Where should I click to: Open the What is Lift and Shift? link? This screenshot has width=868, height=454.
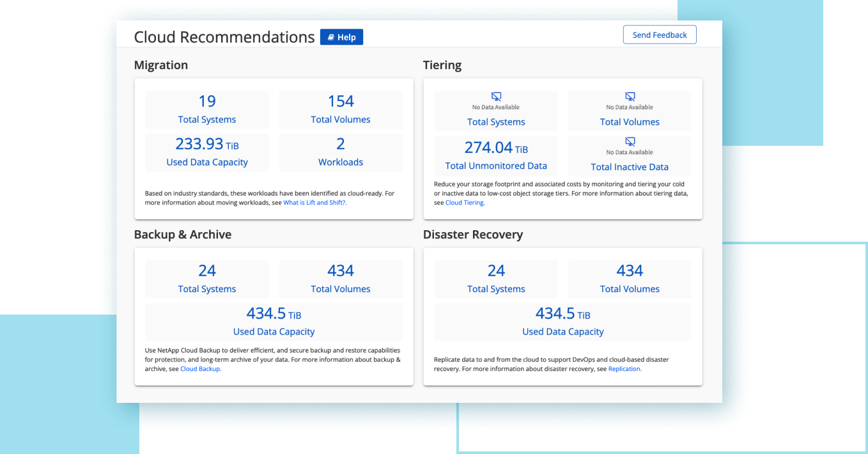tap(314, 203)
